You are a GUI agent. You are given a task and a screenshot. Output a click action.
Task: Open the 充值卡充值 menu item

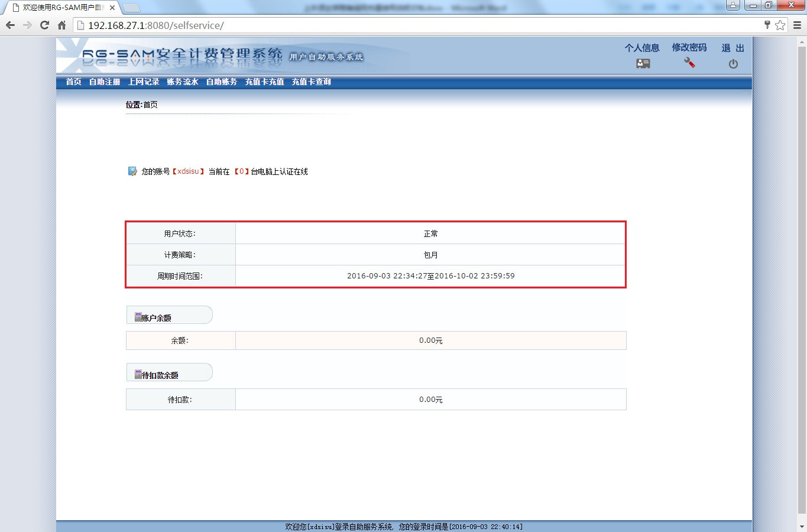[x=264, y=82]
